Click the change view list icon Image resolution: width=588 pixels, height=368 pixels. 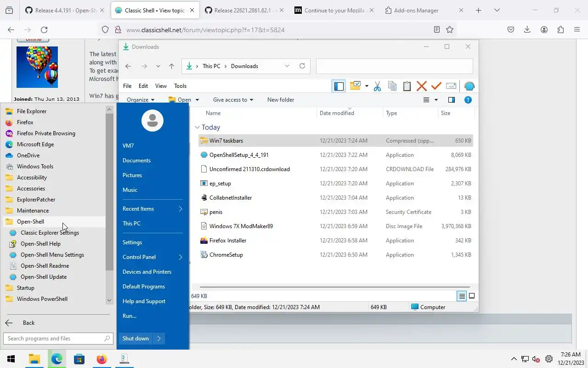(x=426, y=100)
